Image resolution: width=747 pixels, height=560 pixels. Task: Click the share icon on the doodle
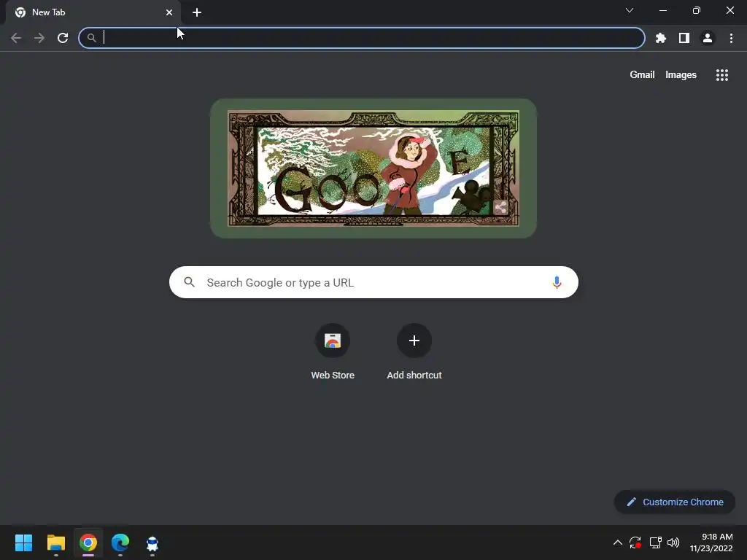500,208
